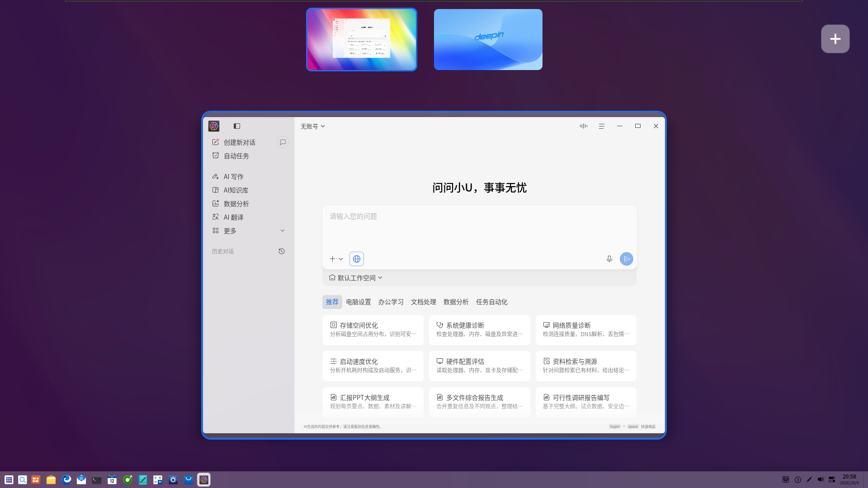Click the 硬件配置评估 card
868x488 pixels.
pyautogui.click(x=480, y=366)
